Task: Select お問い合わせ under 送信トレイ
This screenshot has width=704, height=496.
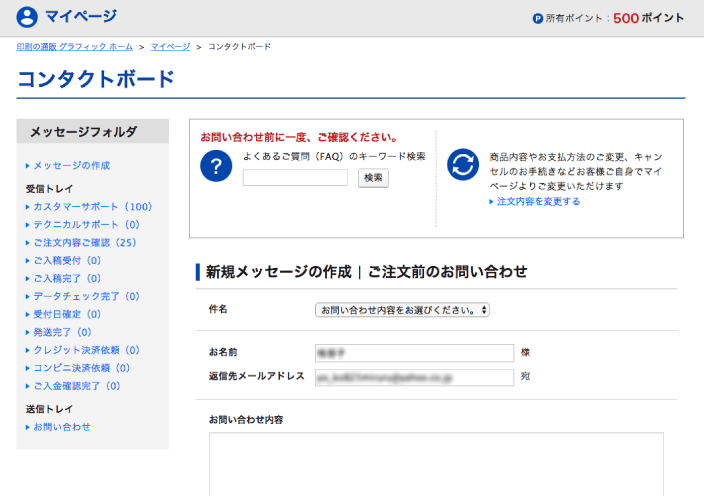Action: (61, 427)
